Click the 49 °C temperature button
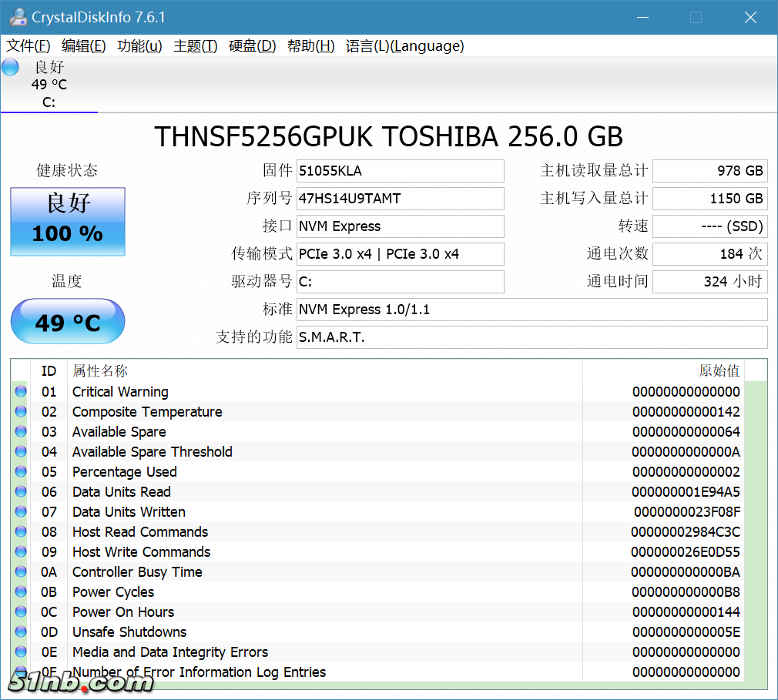This screenshot has width=778, height=700. tap(68, 322)
